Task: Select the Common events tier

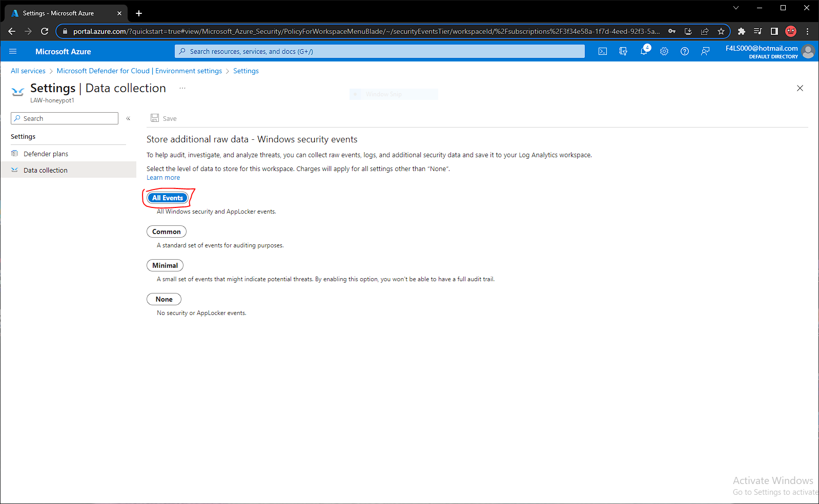Action: pos(167,232)
